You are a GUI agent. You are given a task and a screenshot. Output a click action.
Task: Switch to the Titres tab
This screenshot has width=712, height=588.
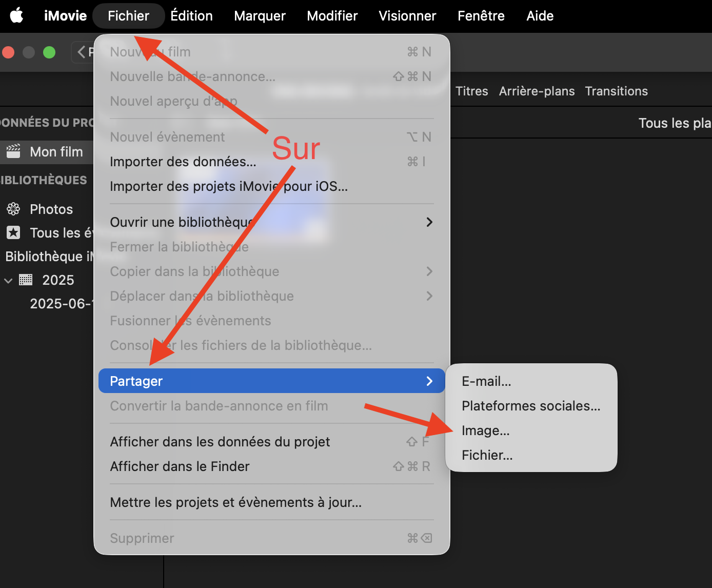point(472,91)
